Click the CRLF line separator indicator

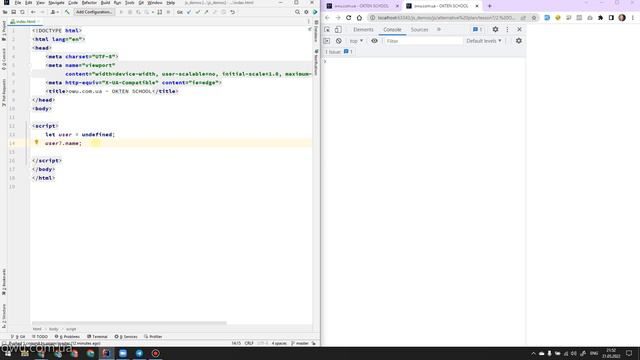[x=249, y=343]
